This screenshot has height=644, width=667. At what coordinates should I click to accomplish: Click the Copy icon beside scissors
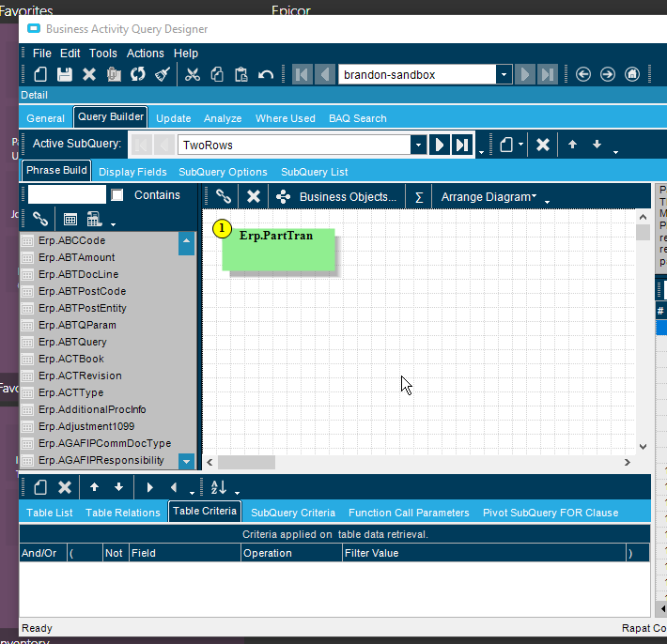click(217, 75)
